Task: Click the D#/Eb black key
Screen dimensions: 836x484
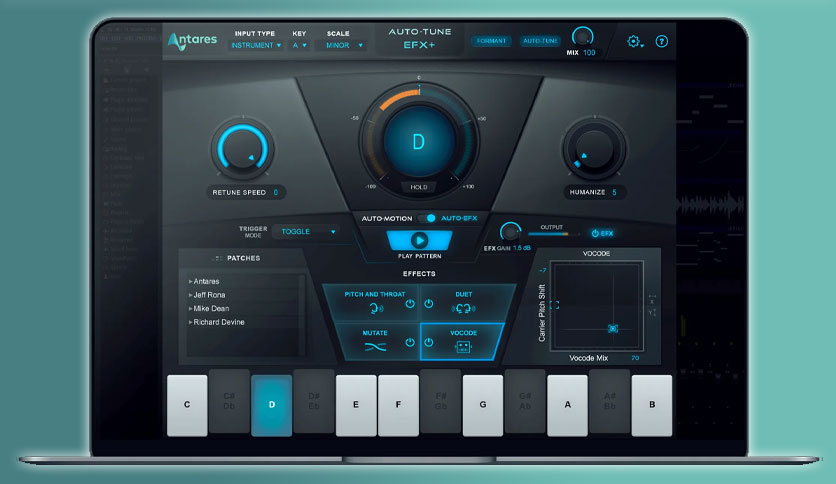Action: 314,401
